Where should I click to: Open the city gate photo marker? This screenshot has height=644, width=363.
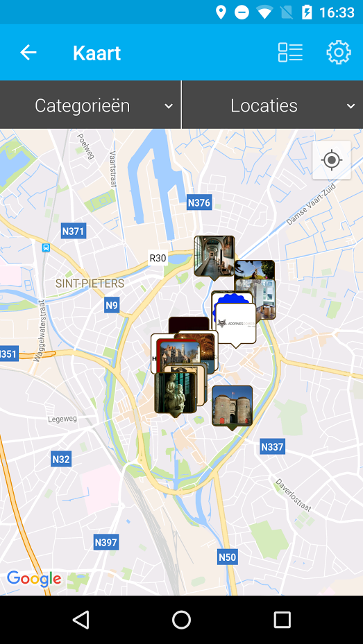pyautogui.click(x=233, y=407)
